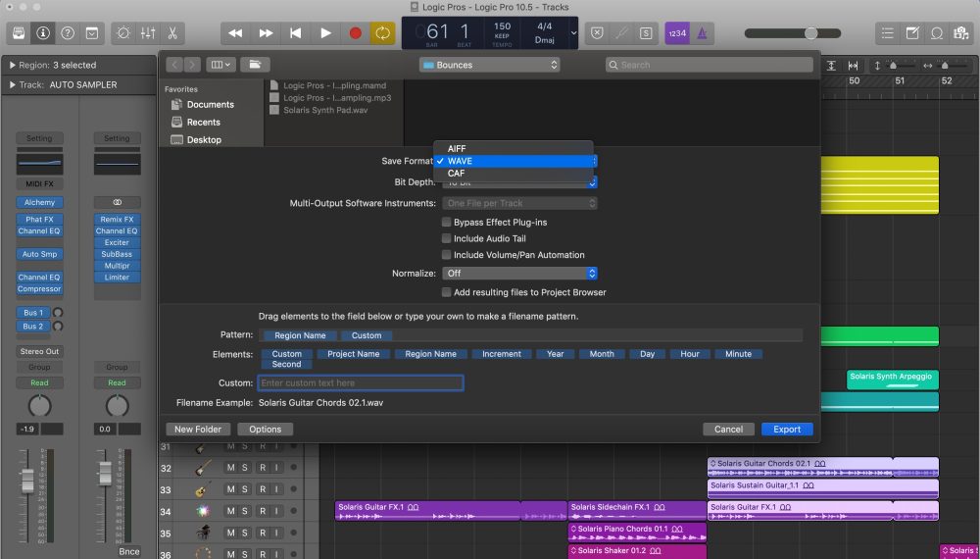The width and height of the screenshot is (980, 559).
Task: Click the Record button in transport
Action: (x=355, y=32)
